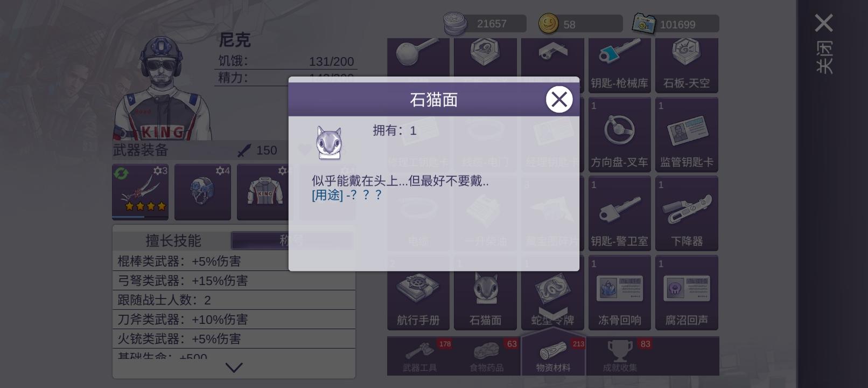868x388 pixels.
Task: Open the 成就收集 trophy tab
Action: tap(620, 356)
